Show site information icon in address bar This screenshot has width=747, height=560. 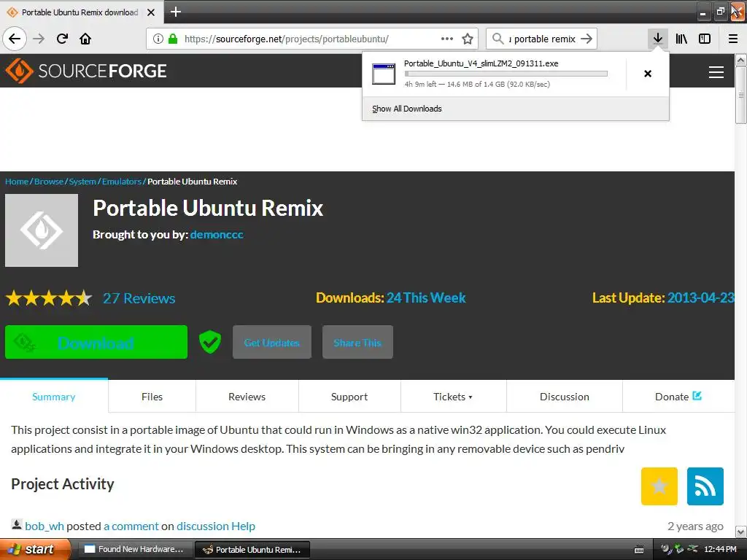(158, 39)
